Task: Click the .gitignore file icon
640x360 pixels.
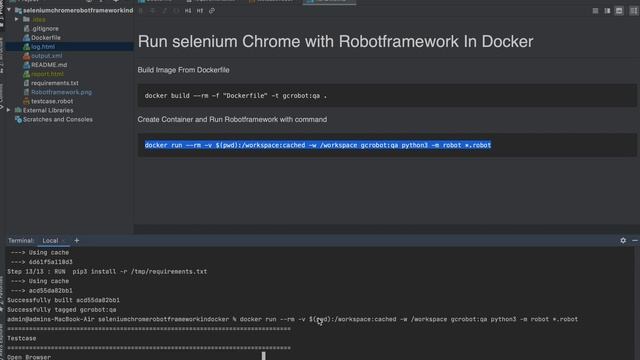Action: [x=26, y=29]
